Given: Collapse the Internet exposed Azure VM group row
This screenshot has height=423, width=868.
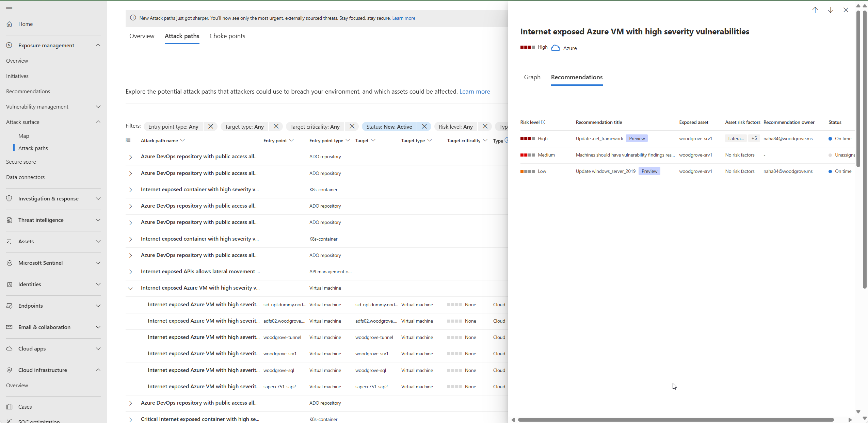Looking at the screenshot, I should pyautogui.click(x=130, y=288).
